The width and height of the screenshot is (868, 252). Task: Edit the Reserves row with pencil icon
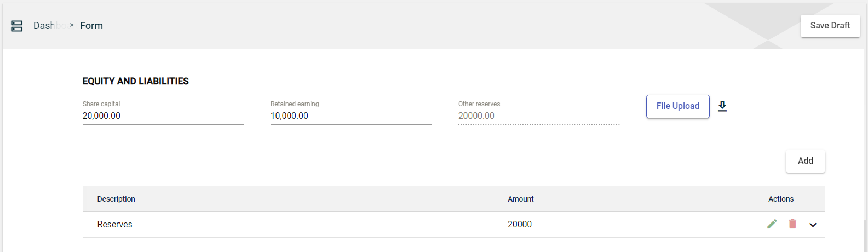coord(772,224)
